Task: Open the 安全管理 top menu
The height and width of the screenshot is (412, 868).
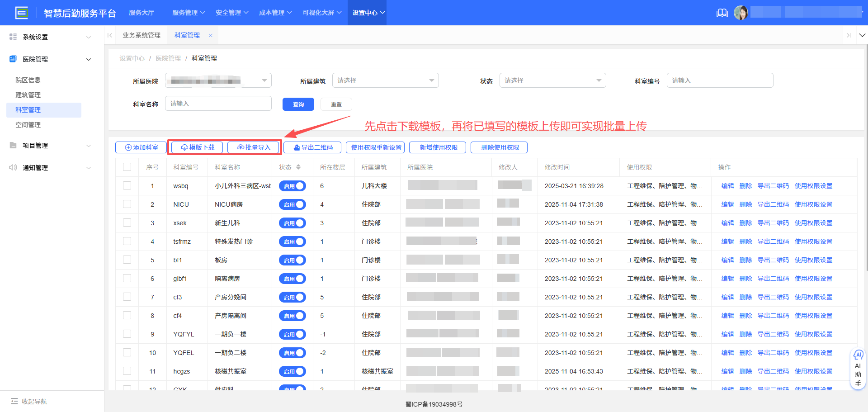Action: click(232, 13)
